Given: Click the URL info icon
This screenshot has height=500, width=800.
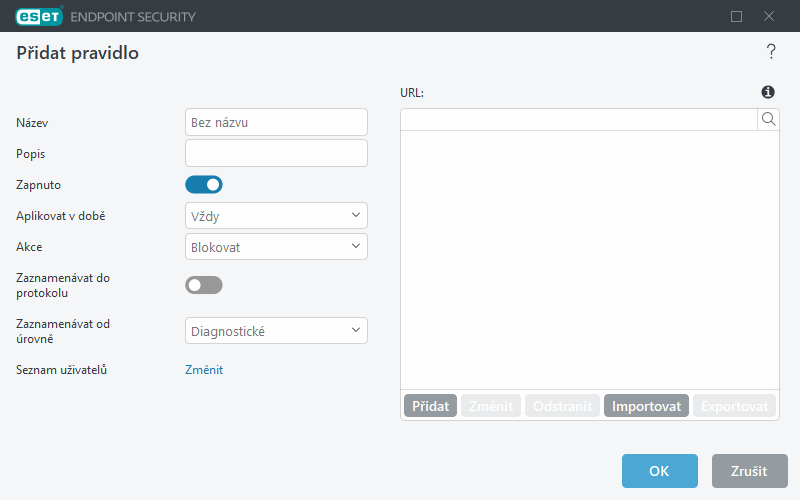Looking at the screenshot, I should 768,92.
